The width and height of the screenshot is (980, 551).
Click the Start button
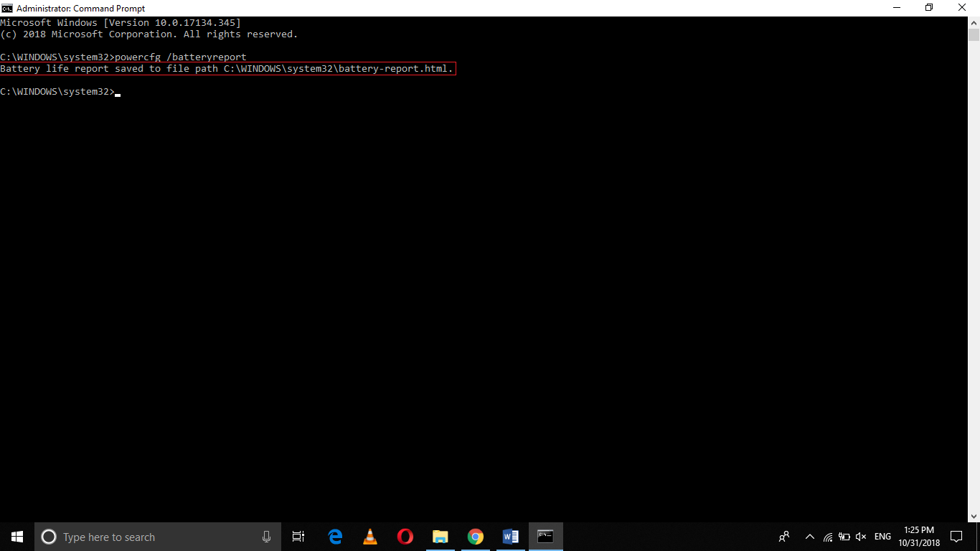pos(16,536)
